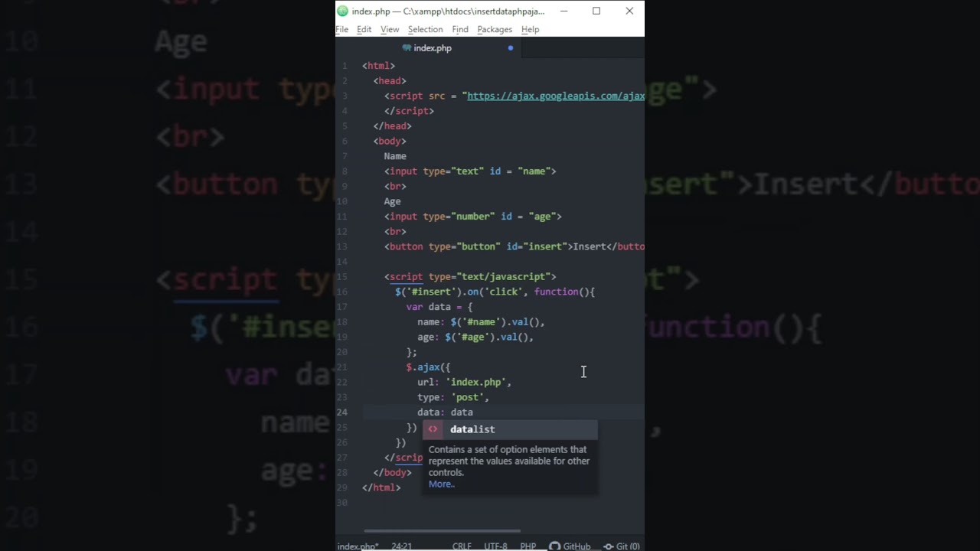980x551 pixels.
Task: Click the <body> tag on line 6
Action: 390,141
